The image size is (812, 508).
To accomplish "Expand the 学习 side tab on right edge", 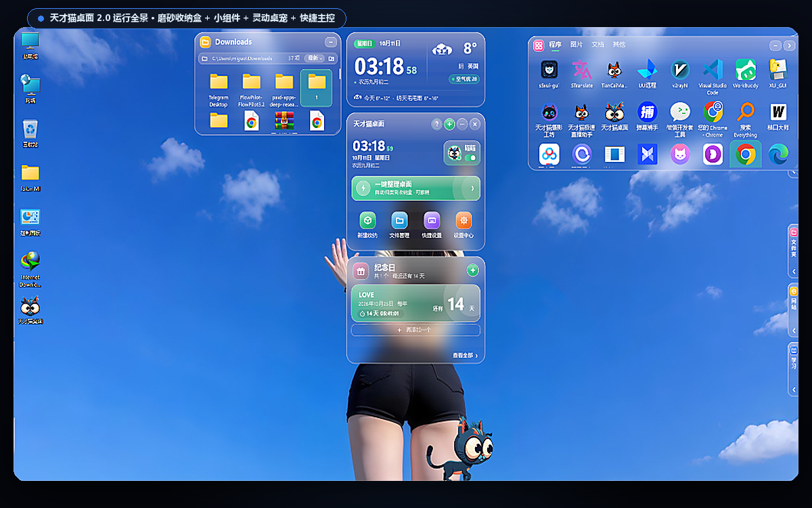I will [x=794, y=369].
